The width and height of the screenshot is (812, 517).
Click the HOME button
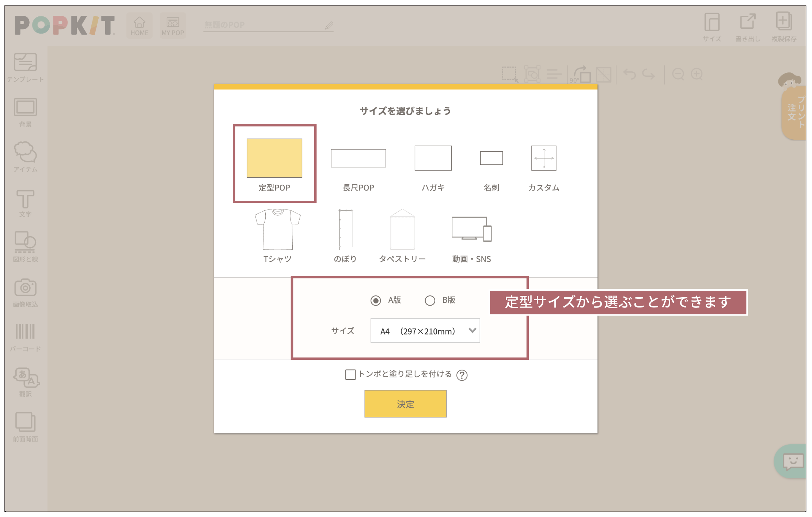(x=139, y=24)
